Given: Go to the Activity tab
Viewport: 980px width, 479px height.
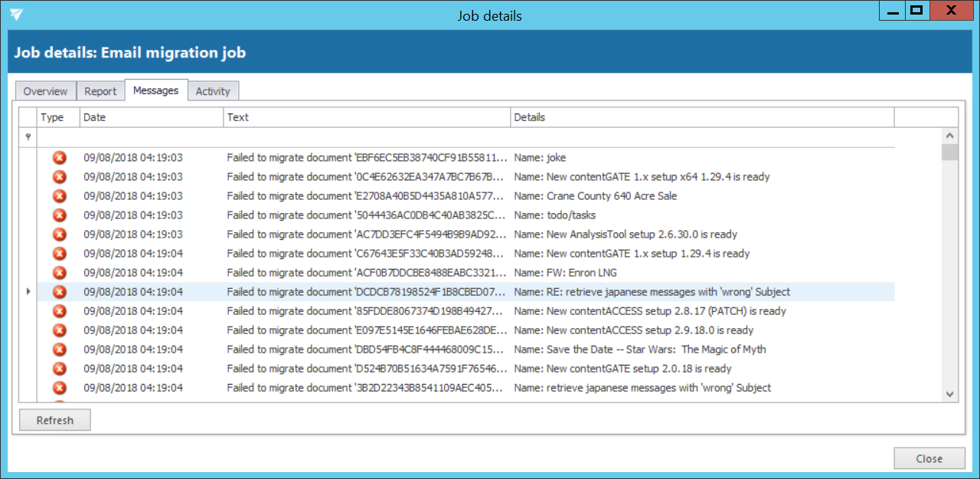Looking at the screenshot, I should [213, 91].
